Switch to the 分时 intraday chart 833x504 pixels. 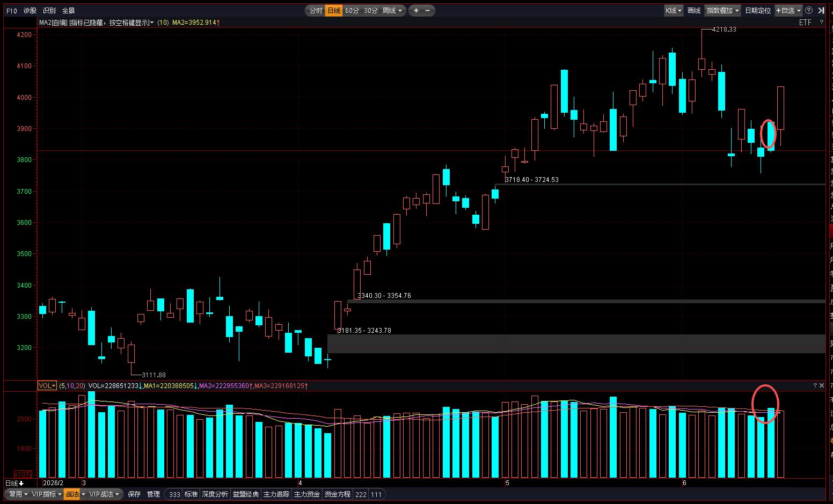pos(316,11)
